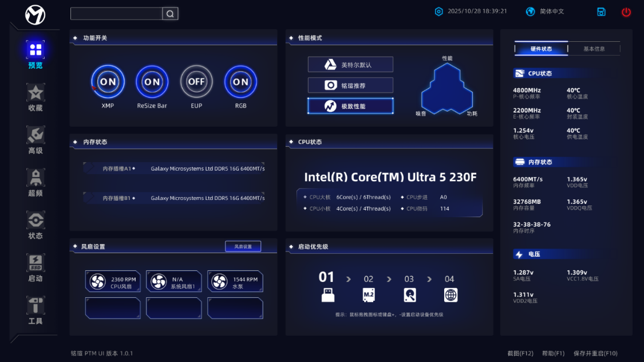Image resolution: width=644 pixels, height=362 pixels.
Task: Toggle the XMP switch
Action: [x=108, y=82]
